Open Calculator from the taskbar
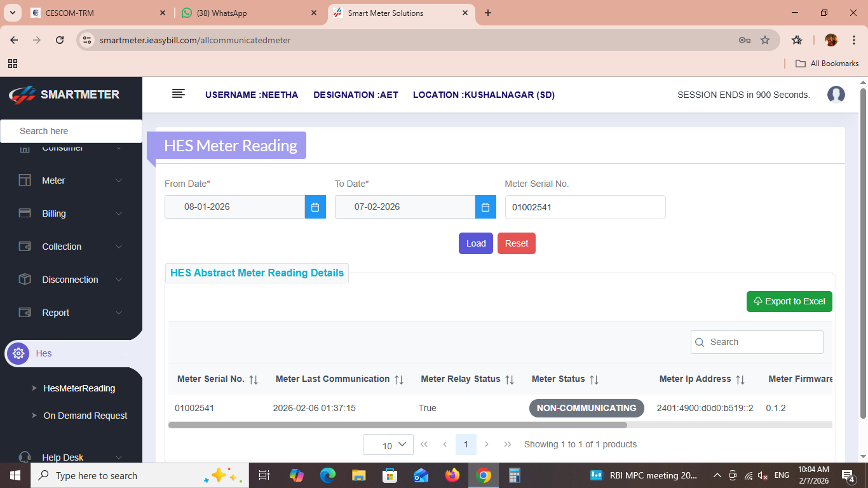The image size is (868, 488). pyautogui.click(x=515, y=475)
